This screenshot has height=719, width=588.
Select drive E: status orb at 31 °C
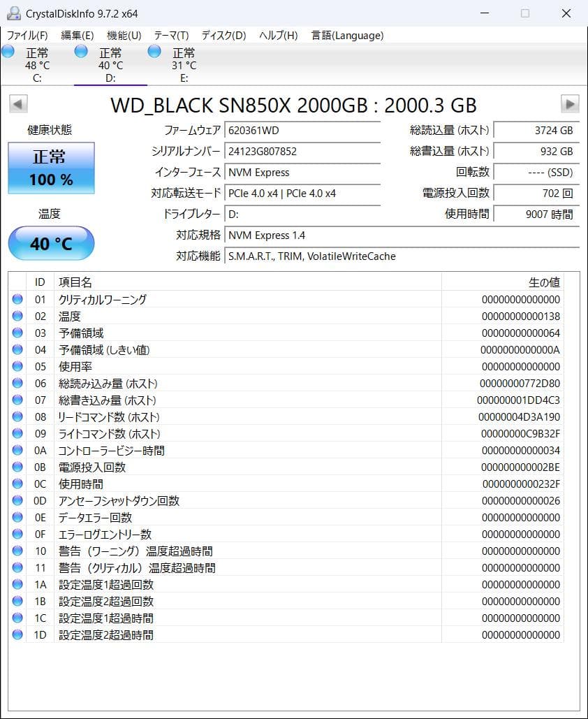tap(154, 52)
